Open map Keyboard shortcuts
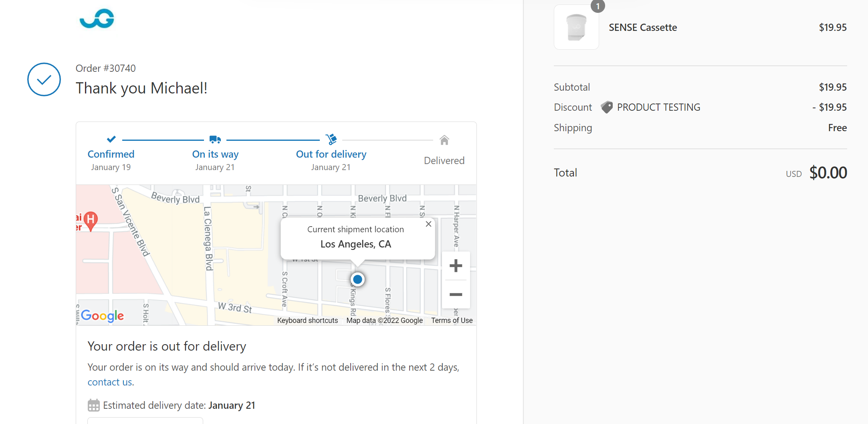868x424 pixels. [x=307, y=320]
